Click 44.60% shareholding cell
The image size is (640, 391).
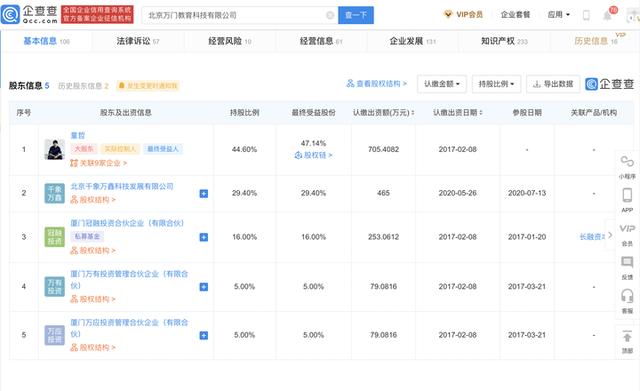coord(244,149)
